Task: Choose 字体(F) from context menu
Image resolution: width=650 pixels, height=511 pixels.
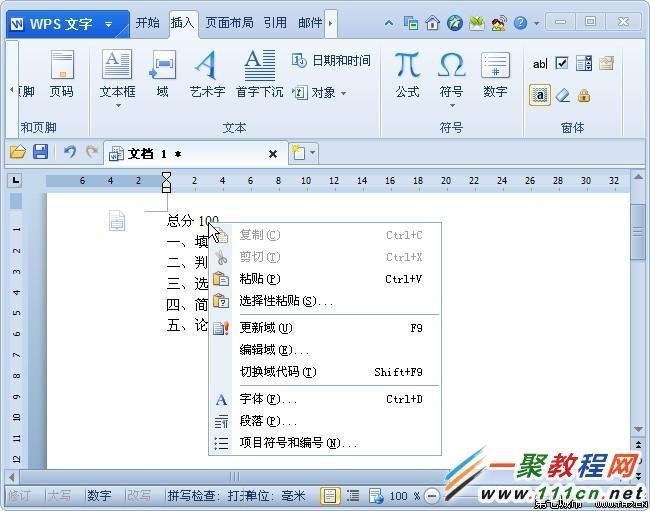Action: 325,399
